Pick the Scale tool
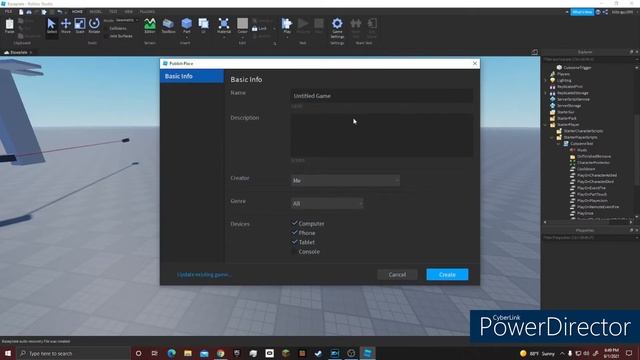Screen dimensions: 640x360 80,26
